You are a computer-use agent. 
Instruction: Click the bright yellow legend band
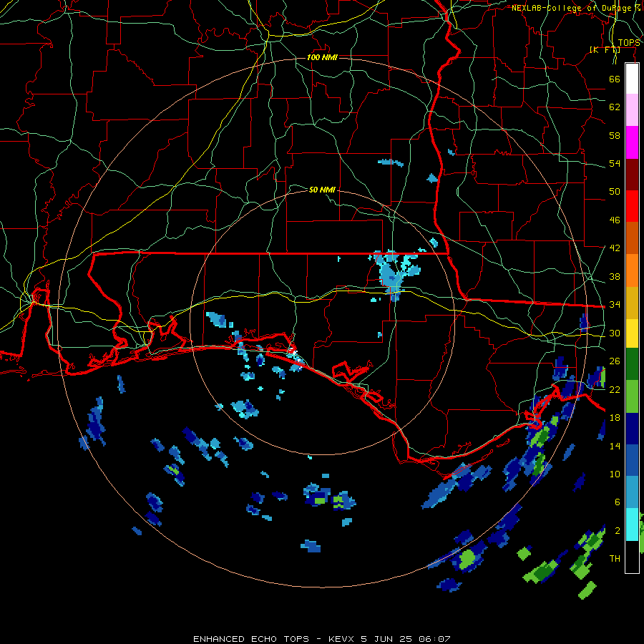tap(632, 333)
